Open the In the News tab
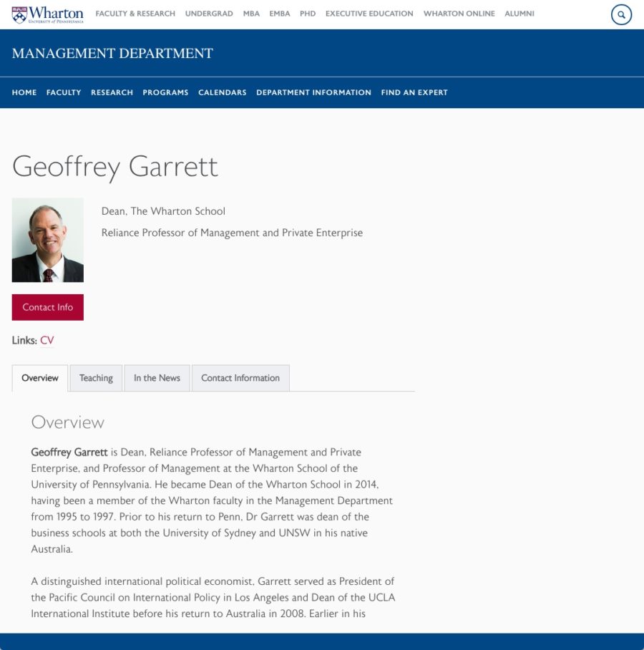This screenshot has height=650, width=644. [x=157, y=378]
